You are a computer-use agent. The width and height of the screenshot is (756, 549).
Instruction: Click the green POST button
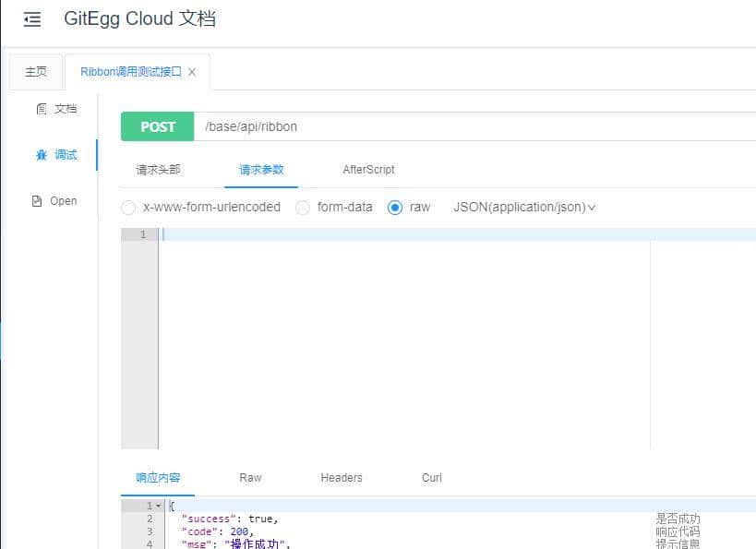click(157, 126)
